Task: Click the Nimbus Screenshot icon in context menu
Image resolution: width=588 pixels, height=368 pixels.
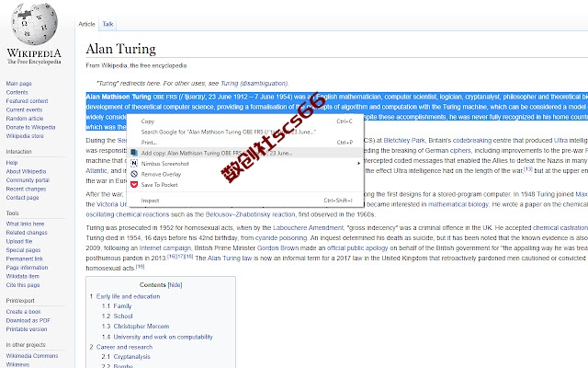Action: pyautogui.click(x=134, y=164)
